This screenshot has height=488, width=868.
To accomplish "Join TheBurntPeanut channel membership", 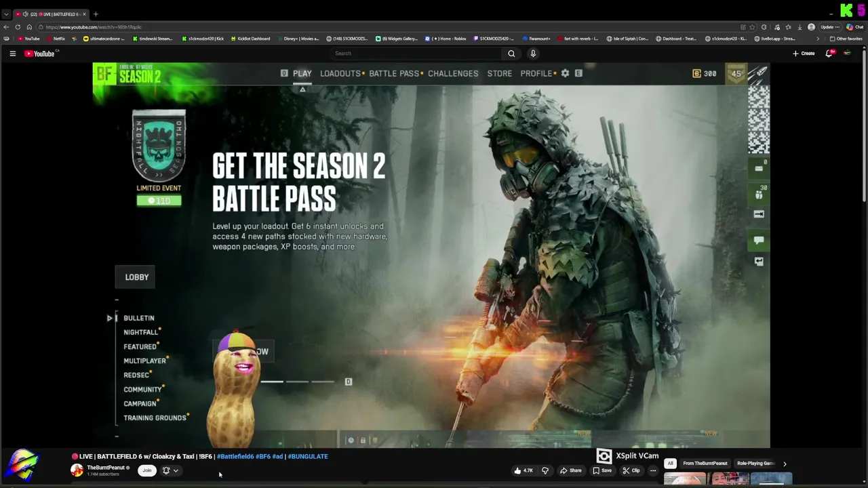I will 146,470.
